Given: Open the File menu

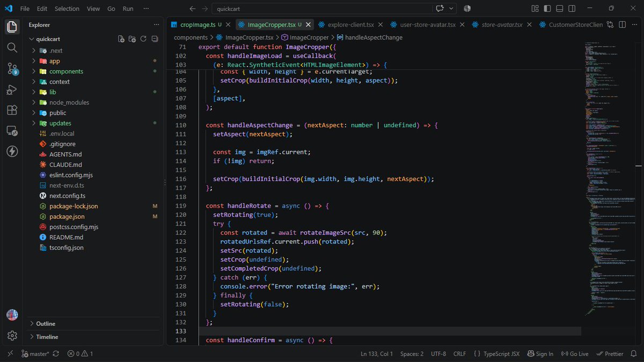Looking at the screenshot, I should (25, 9).
